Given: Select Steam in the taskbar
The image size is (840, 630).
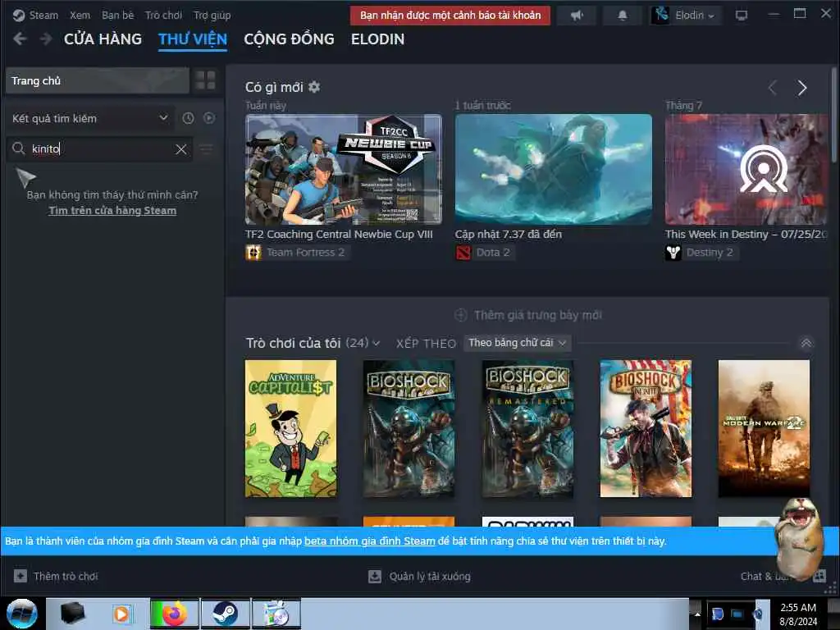Looking at the screenshot, I should 225,614.
